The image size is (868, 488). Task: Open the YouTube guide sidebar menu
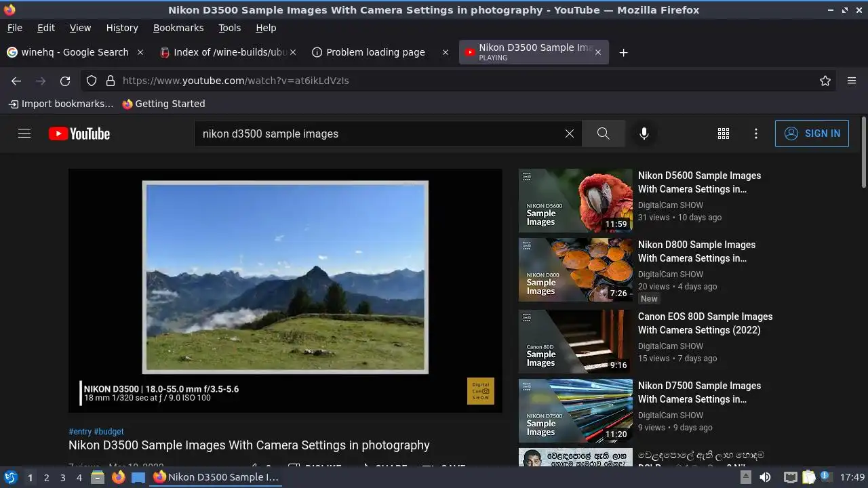coord(24,134)
